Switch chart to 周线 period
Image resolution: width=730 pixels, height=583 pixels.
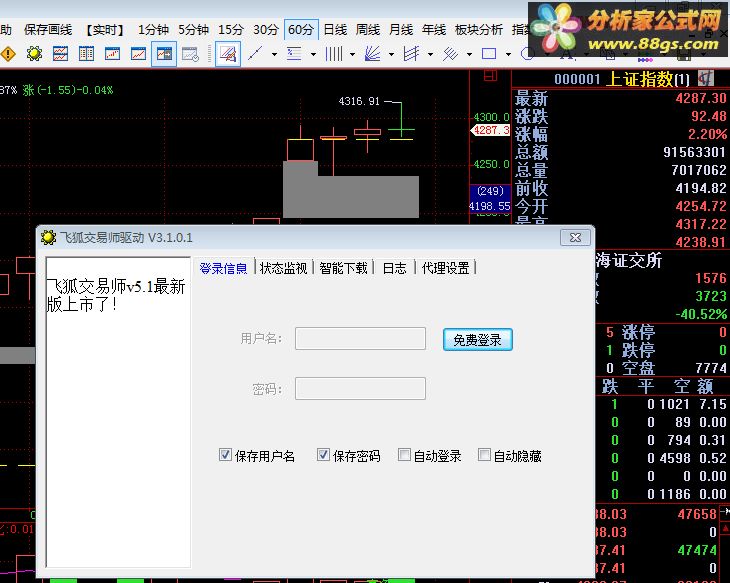(x=368, y=30)
